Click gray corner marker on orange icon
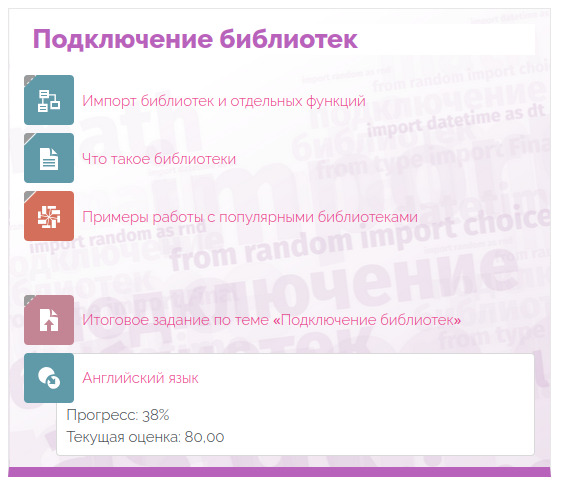Viewport: 561px width, 488px height. [29, 196]
